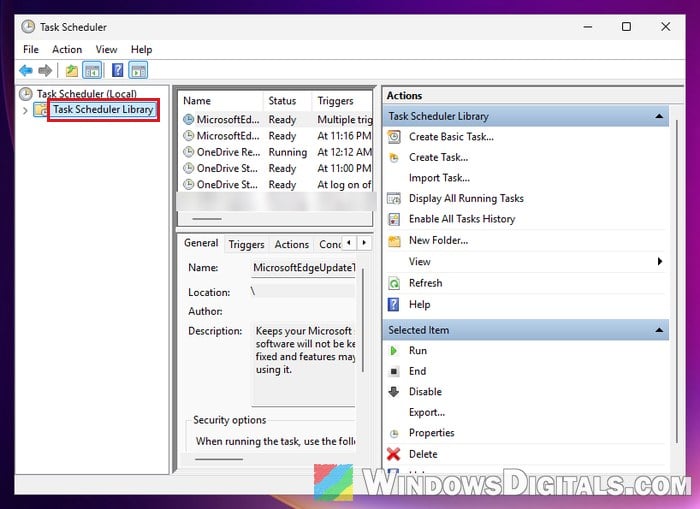Click the Actions pane vertical scrollbar
The height and width of the screenshot is (509, 700).
(677, 281)
